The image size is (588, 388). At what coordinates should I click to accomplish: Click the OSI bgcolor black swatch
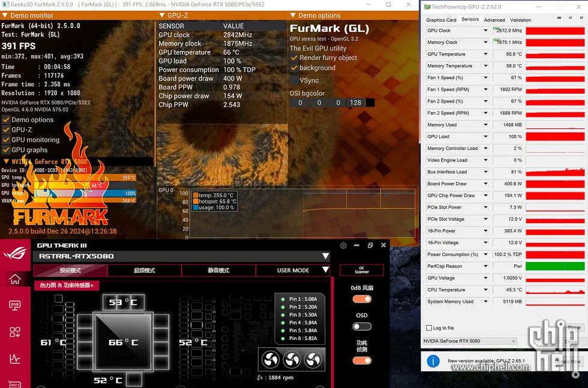click(x=370, y=103)
